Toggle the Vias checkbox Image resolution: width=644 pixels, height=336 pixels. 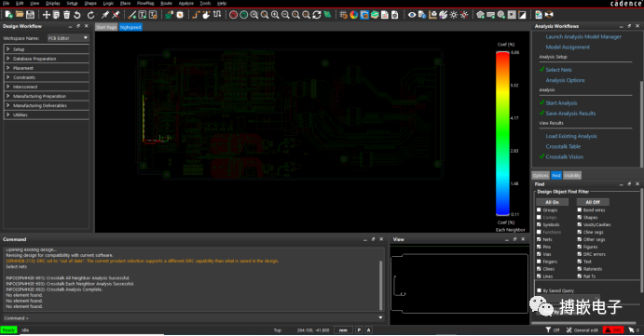coord(539,254)
